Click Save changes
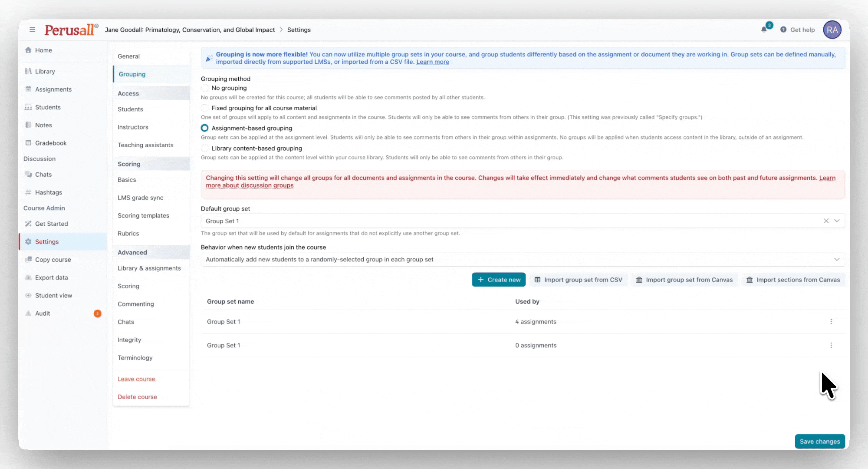 (819, 441)
